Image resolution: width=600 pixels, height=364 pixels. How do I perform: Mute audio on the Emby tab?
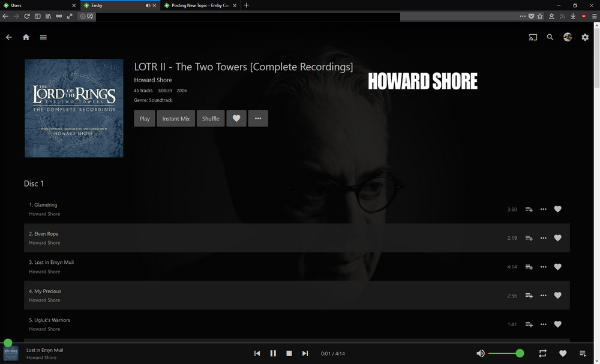[x=148, y=5]
